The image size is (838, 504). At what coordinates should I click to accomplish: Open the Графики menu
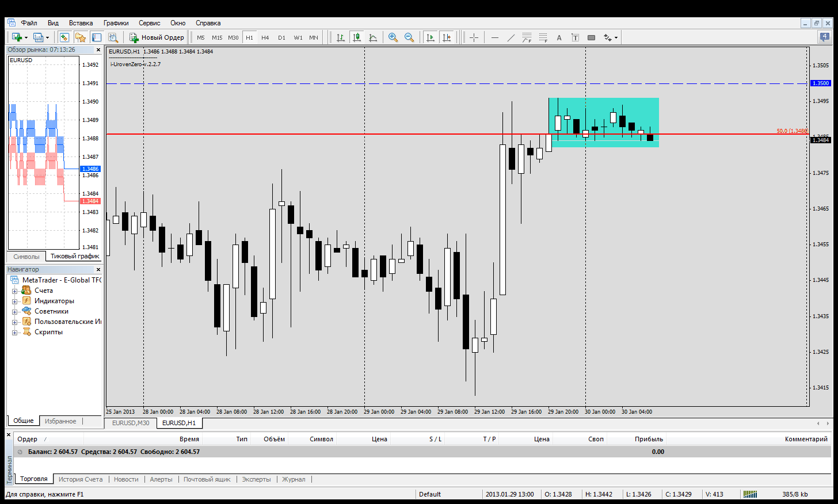pyautogui.click(x=116, y=23)
